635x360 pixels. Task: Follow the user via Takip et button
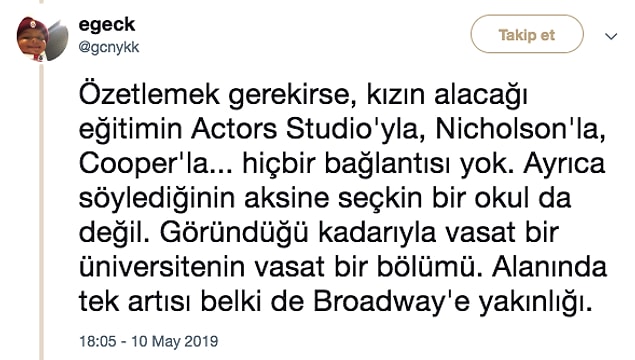(526, 34)
